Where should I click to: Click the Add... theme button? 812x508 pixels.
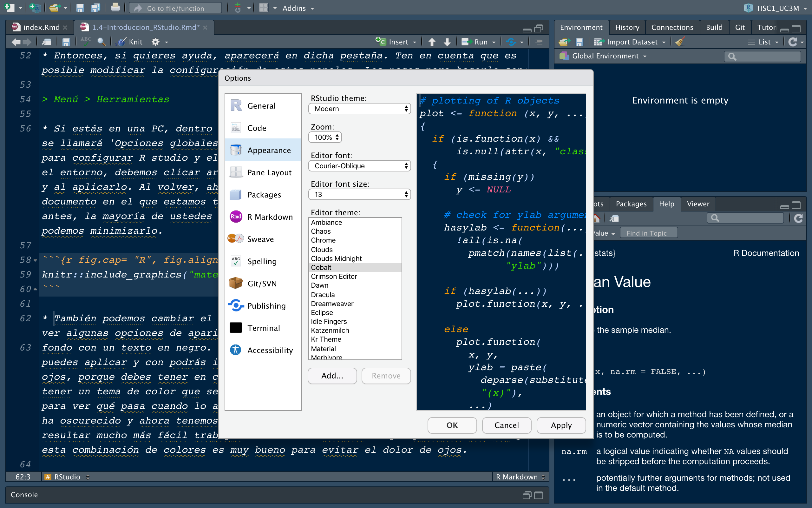(x=332, y=376)
